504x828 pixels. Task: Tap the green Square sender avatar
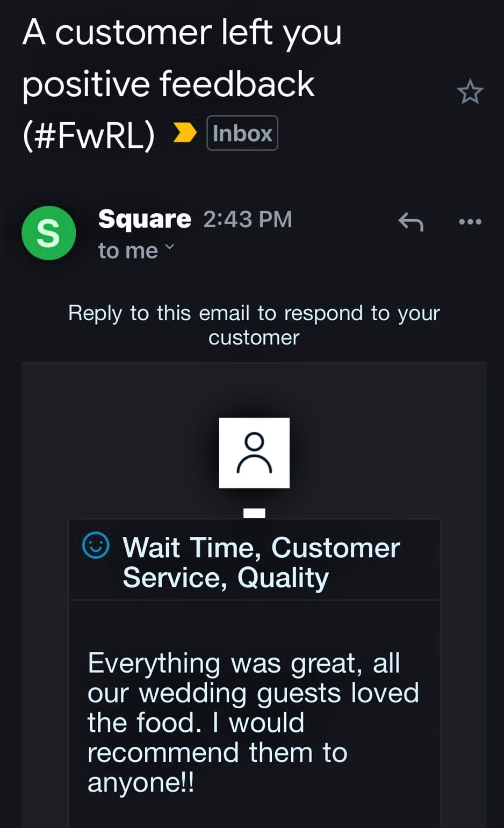pos(48,233)
